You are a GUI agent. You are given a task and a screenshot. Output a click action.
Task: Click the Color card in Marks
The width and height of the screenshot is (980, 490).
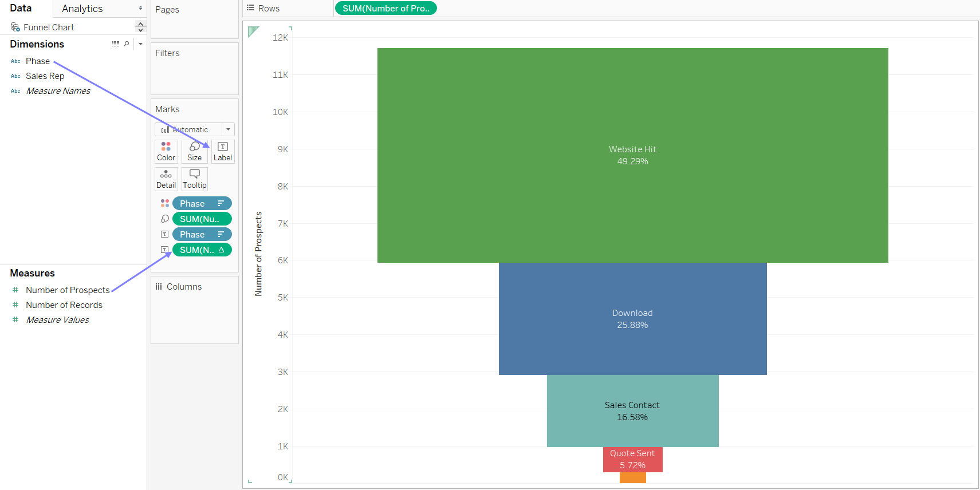coord(166,152)
